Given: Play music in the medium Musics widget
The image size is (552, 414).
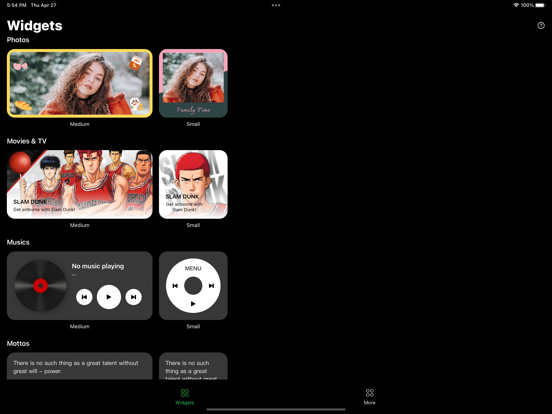Looking at the screenshot, I should 109,297.
